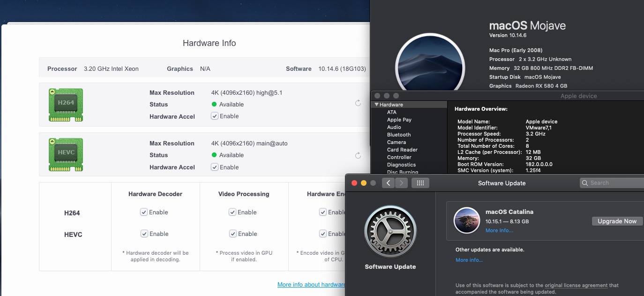Open More Info link under macOS Catalina

click(499, 230)
